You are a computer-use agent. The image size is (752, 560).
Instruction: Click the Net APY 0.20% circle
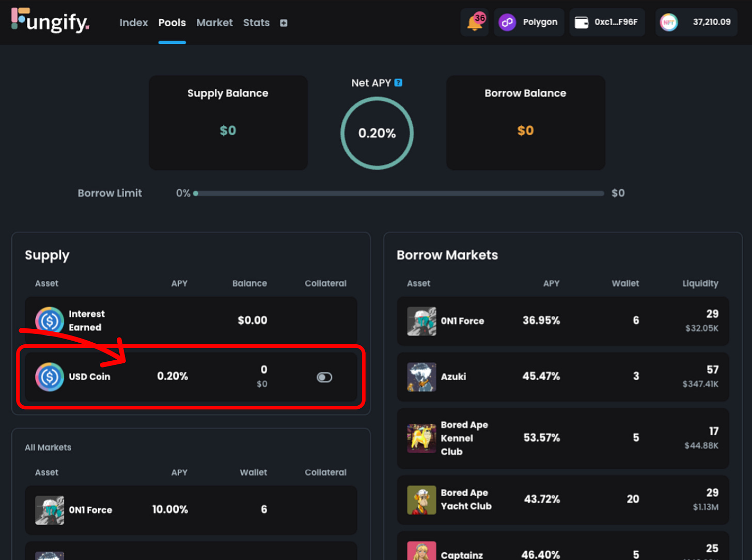point(377,133)
